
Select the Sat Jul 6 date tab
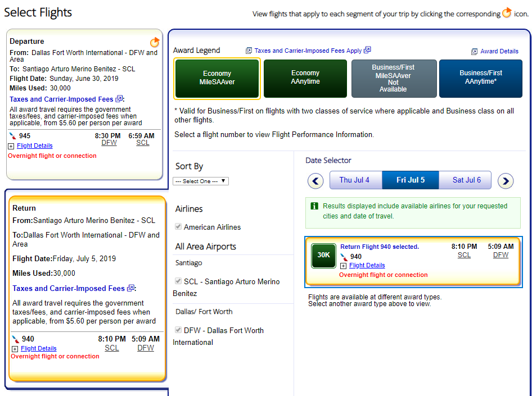(x=466, y=180)
